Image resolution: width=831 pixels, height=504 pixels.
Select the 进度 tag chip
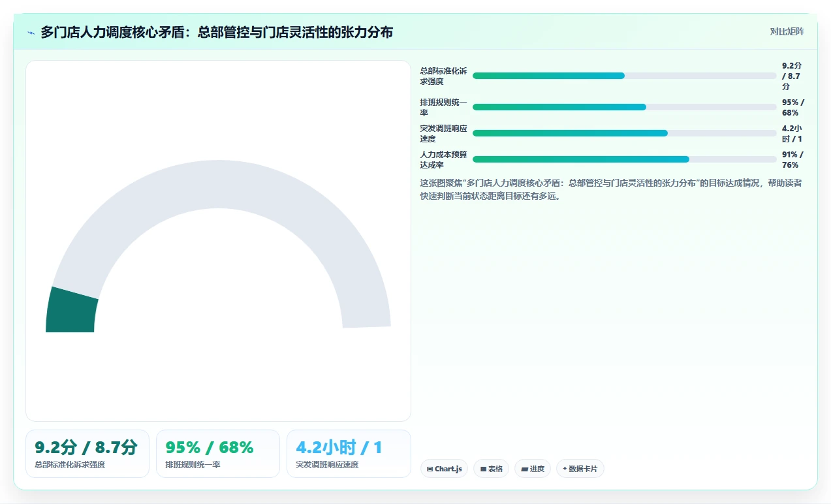[533, 469]
